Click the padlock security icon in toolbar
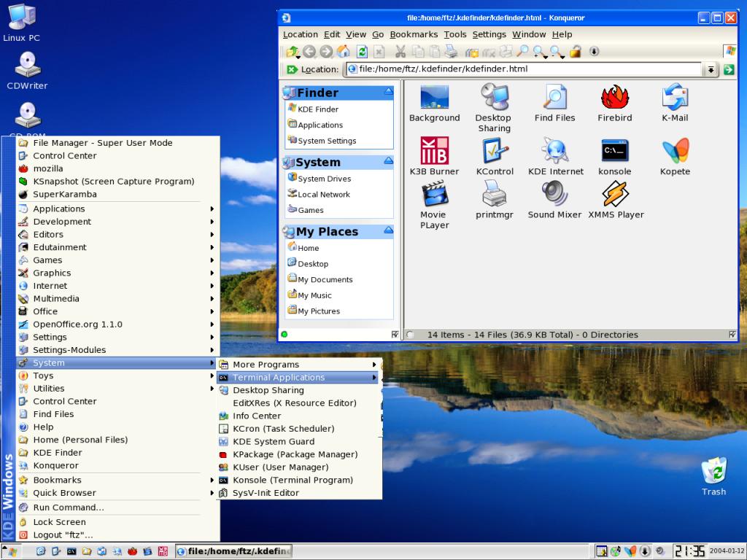 [x=576, y=52]
